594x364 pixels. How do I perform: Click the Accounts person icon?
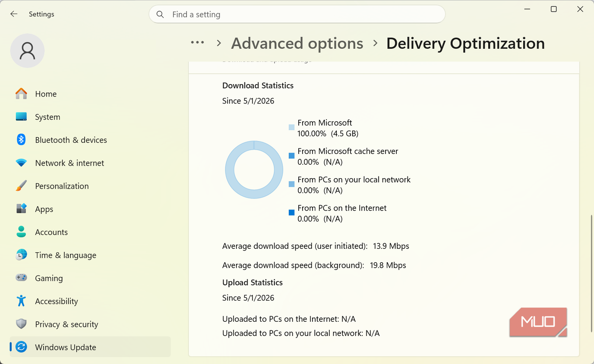point(21,232)
